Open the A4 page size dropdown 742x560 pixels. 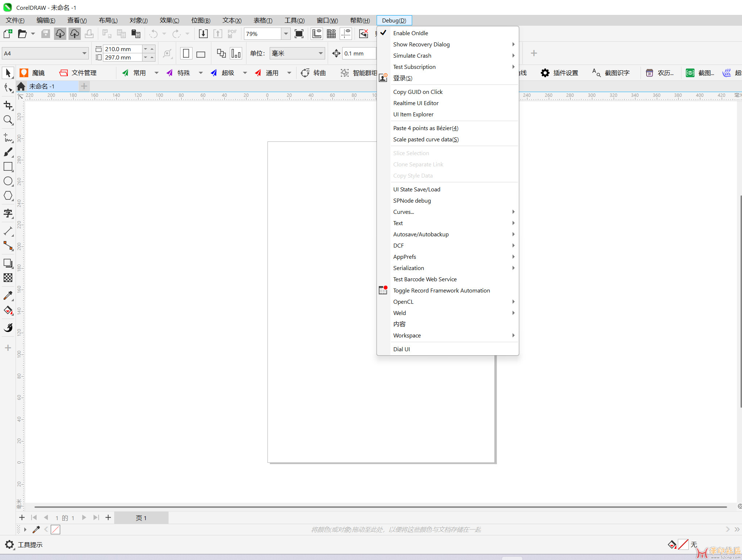pos(84,53)
